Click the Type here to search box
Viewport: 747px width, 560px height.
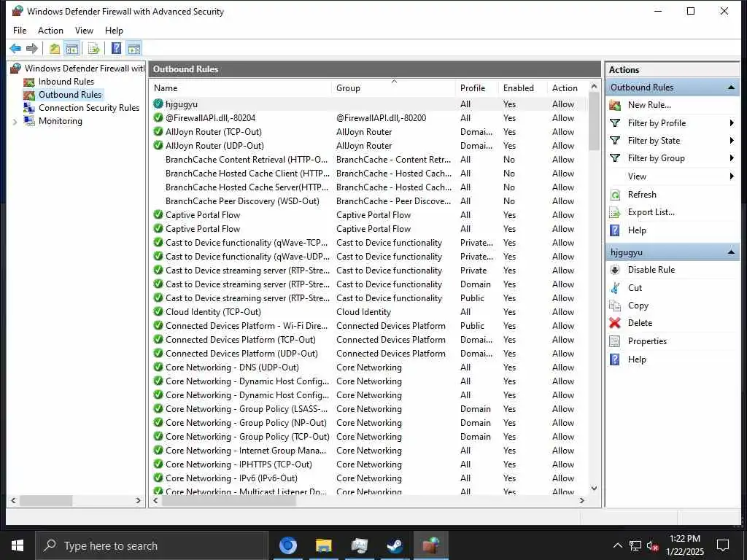point(152,545)
